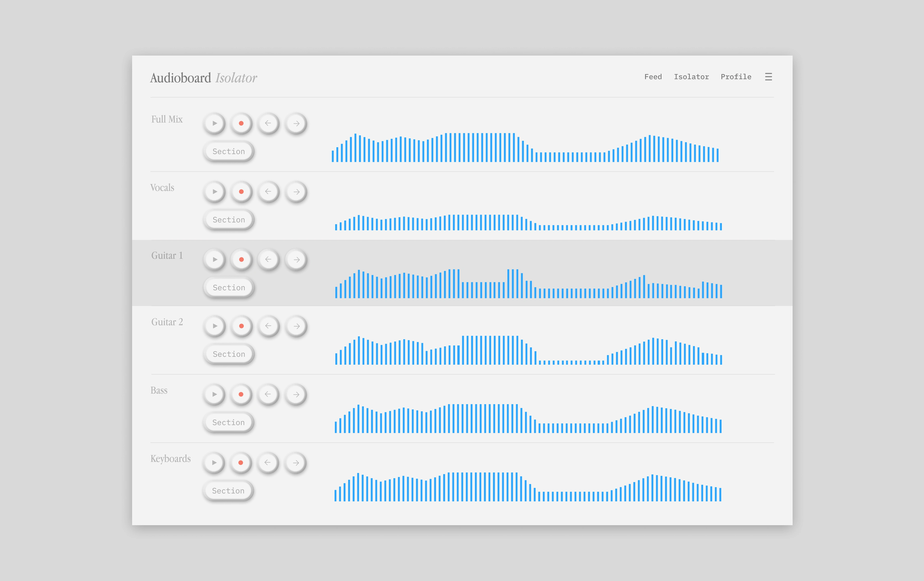Previous arrow on the Bass row
Image resolution: width=924 pixels, height=581 pixels.
tap(268, 394)
